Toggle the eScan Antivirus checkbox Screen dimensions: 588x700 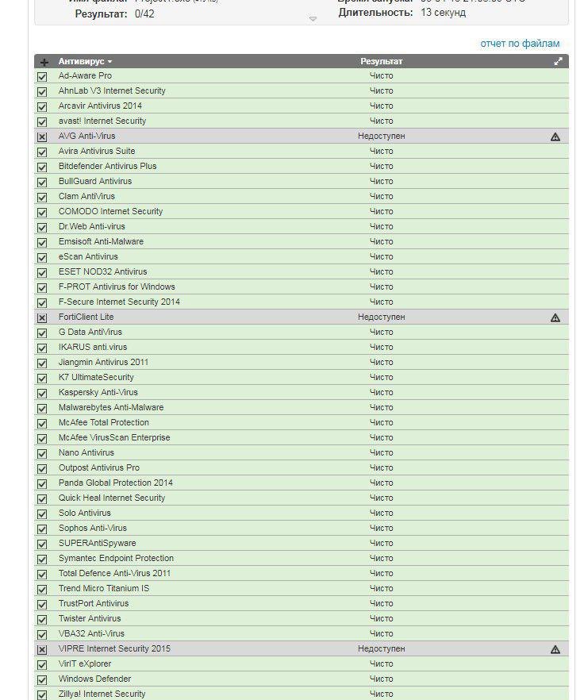coord(42,258)
